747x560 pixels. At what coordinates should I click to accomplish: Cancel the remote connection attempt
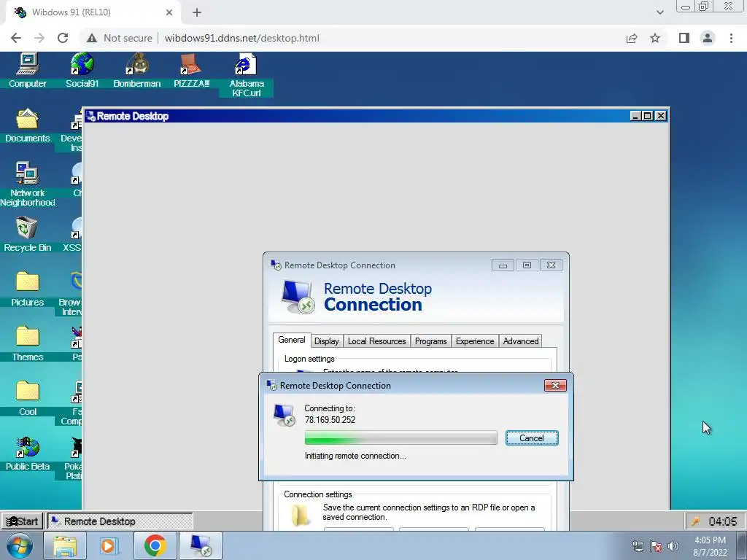coord(532,438)
